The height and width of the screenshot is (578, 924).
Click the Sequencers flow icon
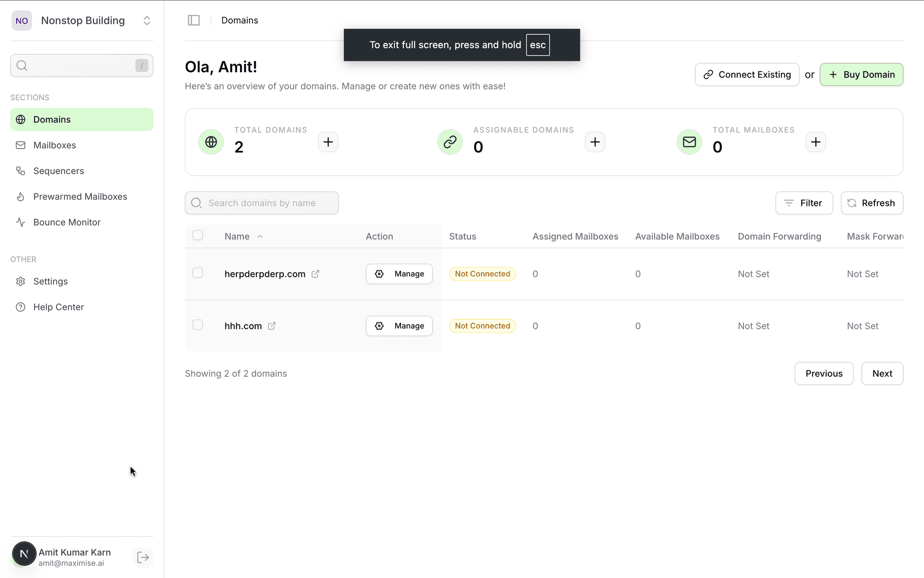pyautogui.click(x=21, y=171)
